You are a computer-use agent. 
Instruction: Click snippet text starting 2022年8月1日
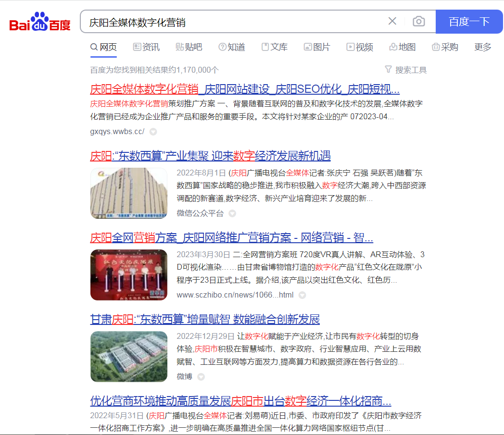[301, 186]
